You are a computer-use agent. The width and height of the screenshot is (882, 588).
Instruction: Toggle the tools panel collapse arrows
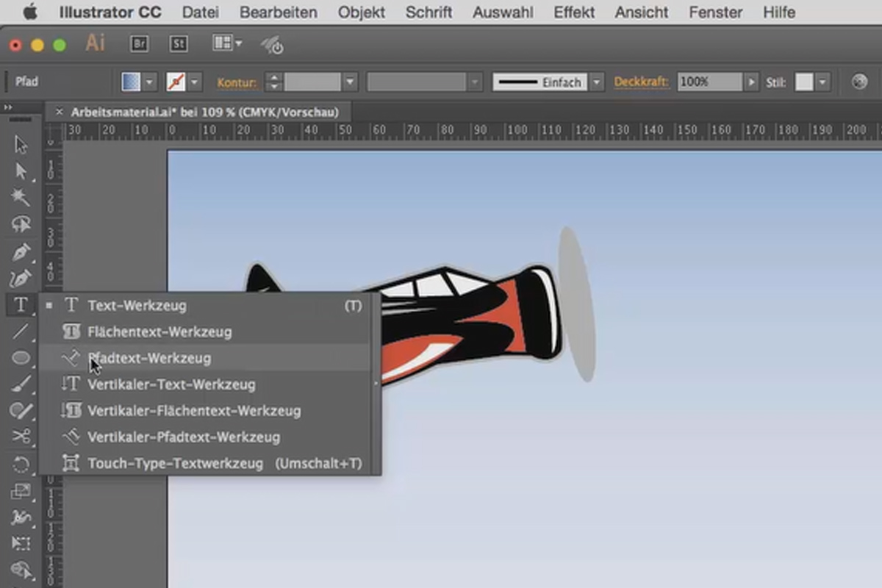[8, 107]
